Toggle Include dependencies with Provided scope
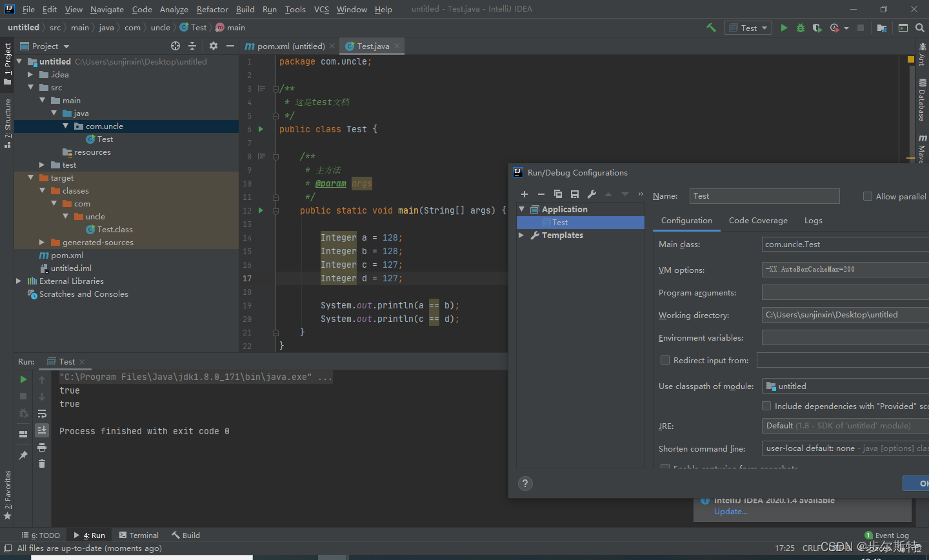The height and width of the screenshot is (560, 929). (x=766, y=406)
